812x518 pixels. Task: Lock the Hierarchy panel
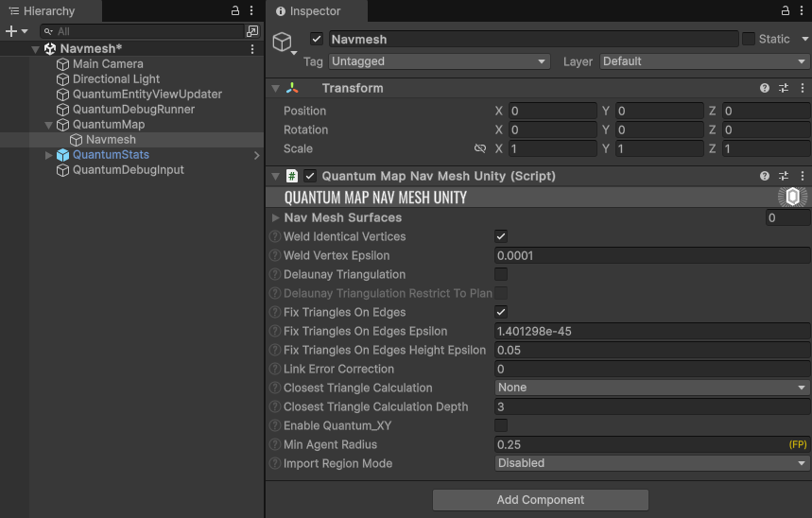235,10
